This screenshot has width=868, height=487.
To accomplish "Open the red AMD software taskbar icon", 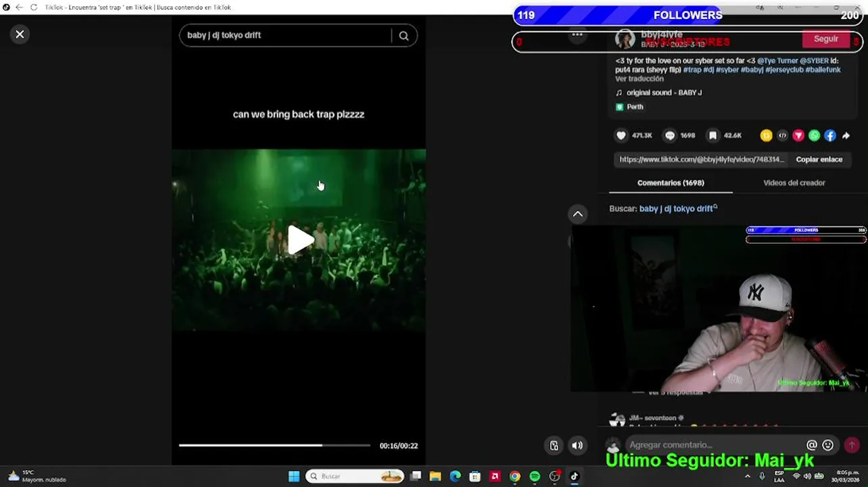I will [495, 476].
